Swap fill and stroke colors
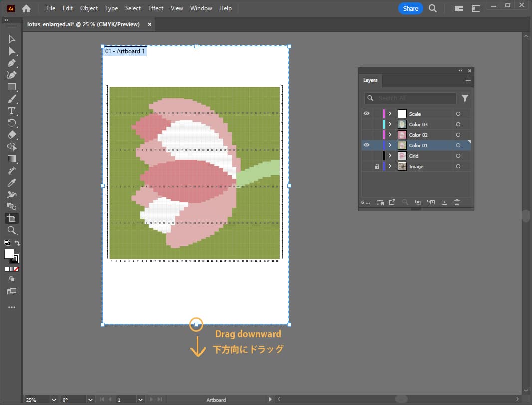Viewport: 532px width, 405px height. (x=17, y=243)
